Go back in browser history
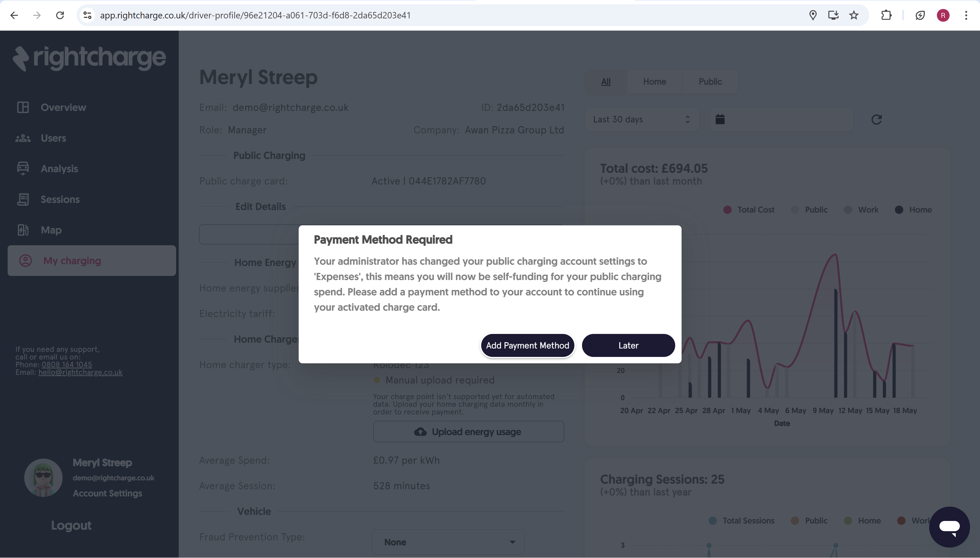The height and width of the screenshot is (558, 980). coord(14,15)
